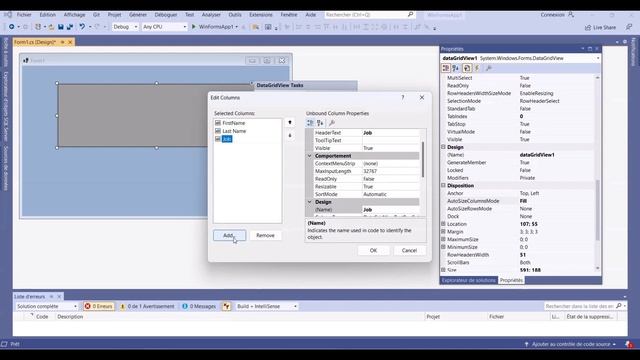The image size is (640, 360).
Task: Click the AutoSizeColumnsMode value Fill
Action: [556, 201]
